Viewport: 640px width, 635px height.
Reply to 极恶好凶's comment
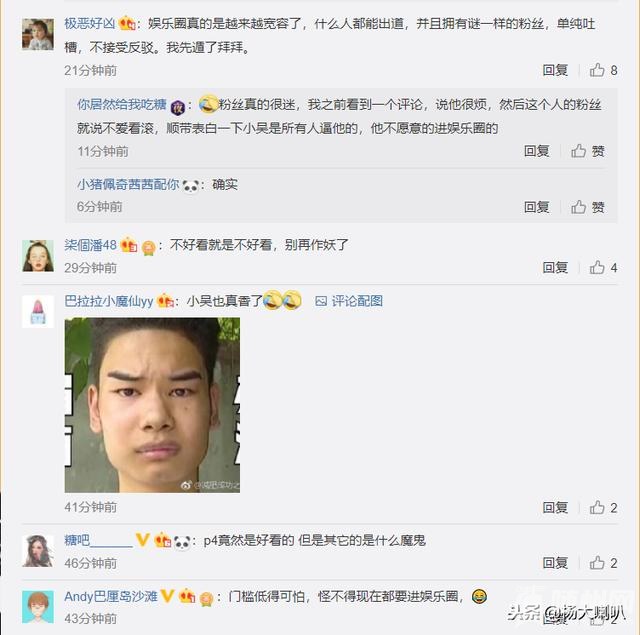(x=555, y=70)
